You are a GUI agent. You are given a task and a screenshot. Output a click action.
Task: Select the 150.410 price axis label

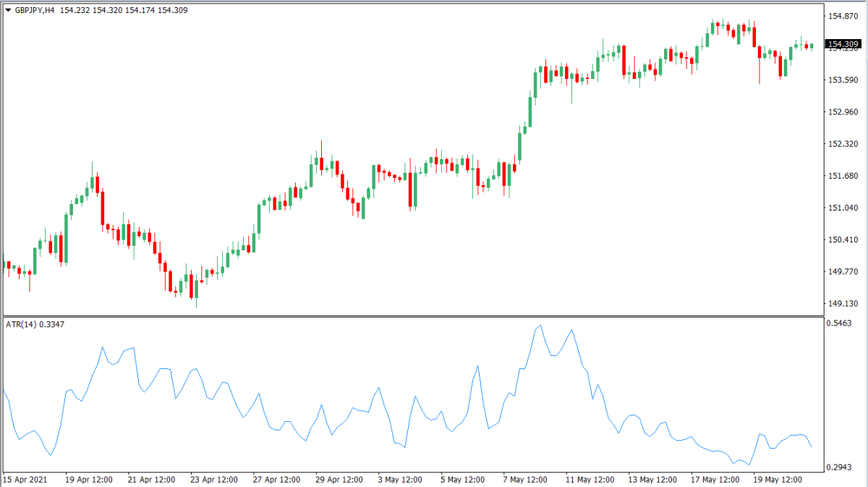843,240
